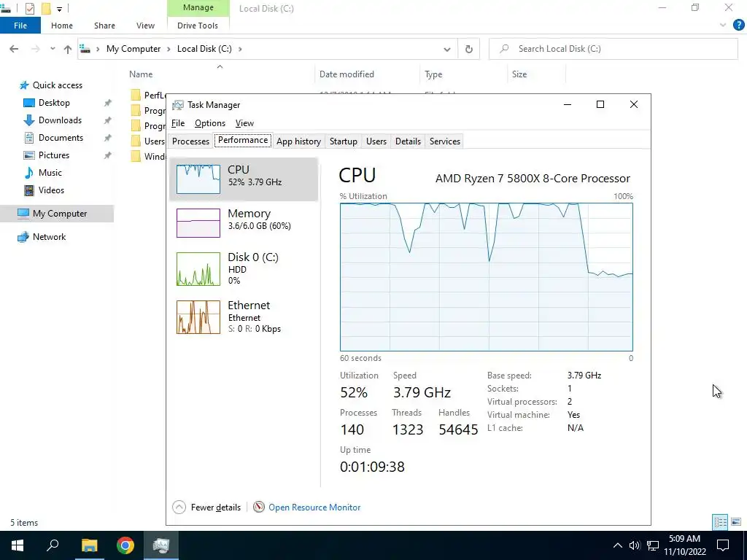Collapse Task Manager with Fewer details chevron
This screenshot has height=560, width=747.
(179, 507)
